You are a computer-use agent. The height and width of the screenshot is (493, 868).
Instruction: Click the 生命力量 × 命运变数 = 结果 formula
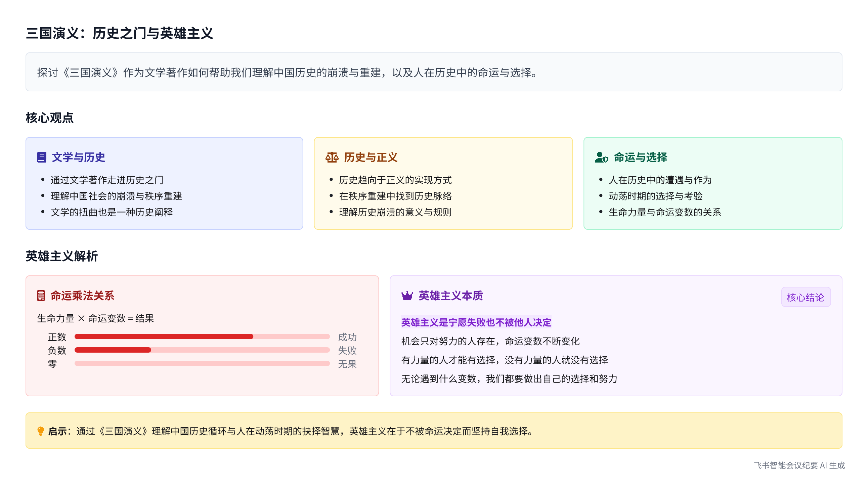click(95, 318)
